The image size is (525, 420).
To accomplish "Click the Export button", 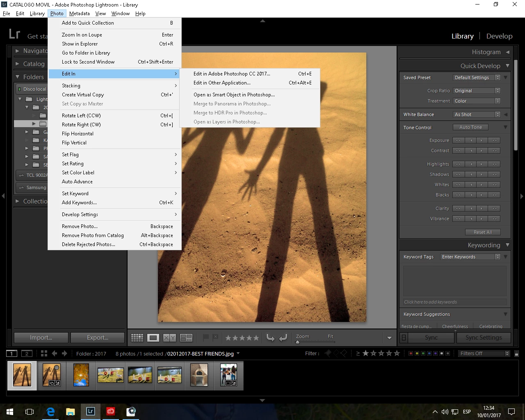I will (98, 338).
